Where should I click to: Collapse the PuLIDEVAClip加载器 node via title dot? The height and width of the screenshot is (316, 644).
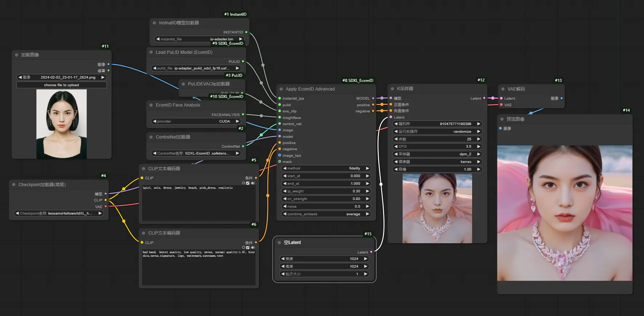(184, 84)
